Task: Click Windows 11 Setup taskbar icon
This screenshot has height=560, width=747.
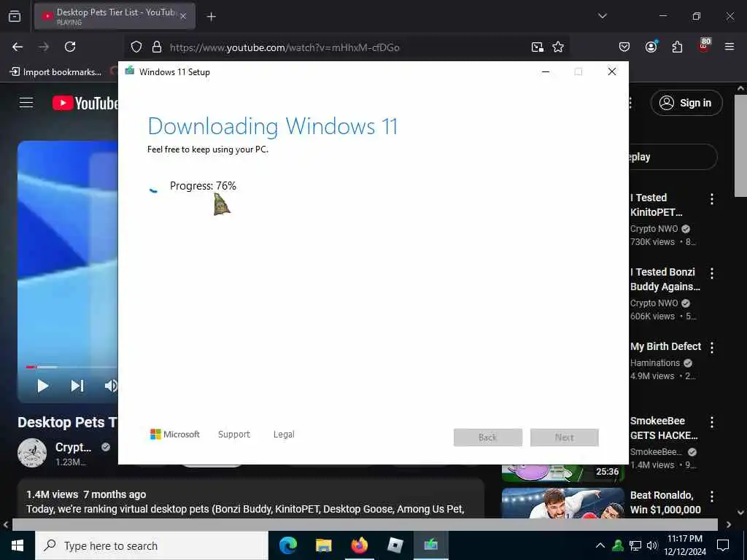Action: 430,545
